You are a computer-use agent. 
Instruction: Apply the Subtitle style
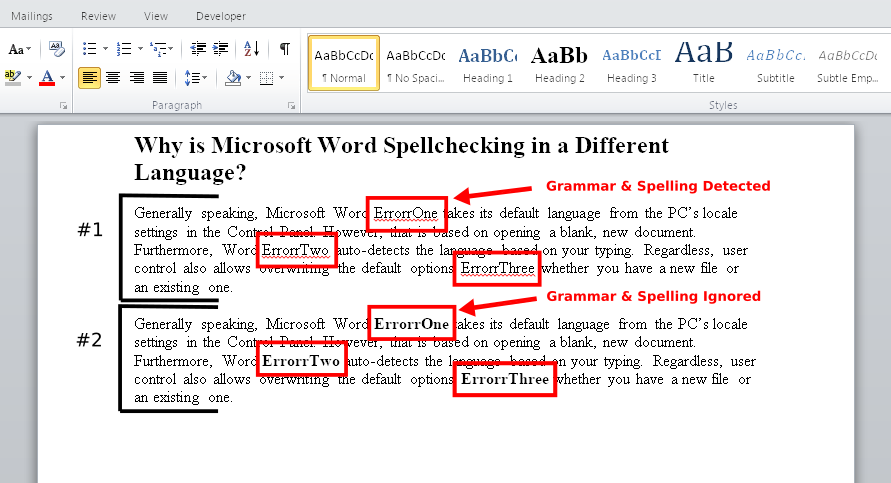click(776, 63)
